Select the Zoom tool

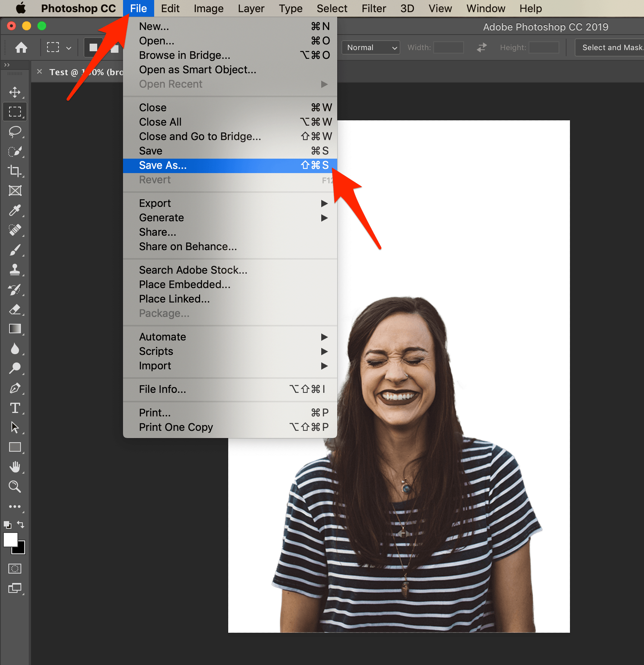click(15, 487)
